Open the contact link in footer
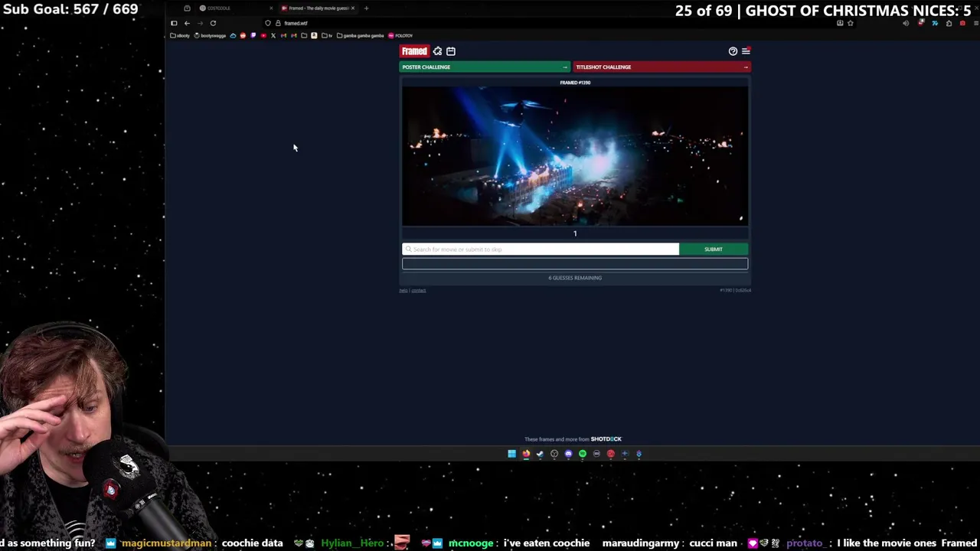The width and height of the screenshot is (980, 551). tap(419, 290)
